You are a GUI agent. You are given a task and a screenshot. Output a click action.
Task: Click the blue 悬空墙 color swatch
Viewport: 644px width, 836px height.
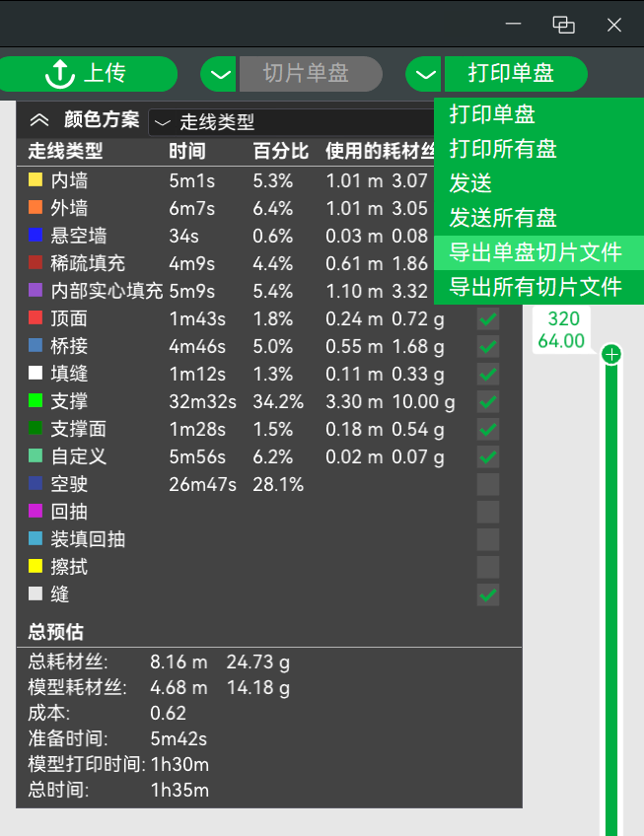[36, 236]
